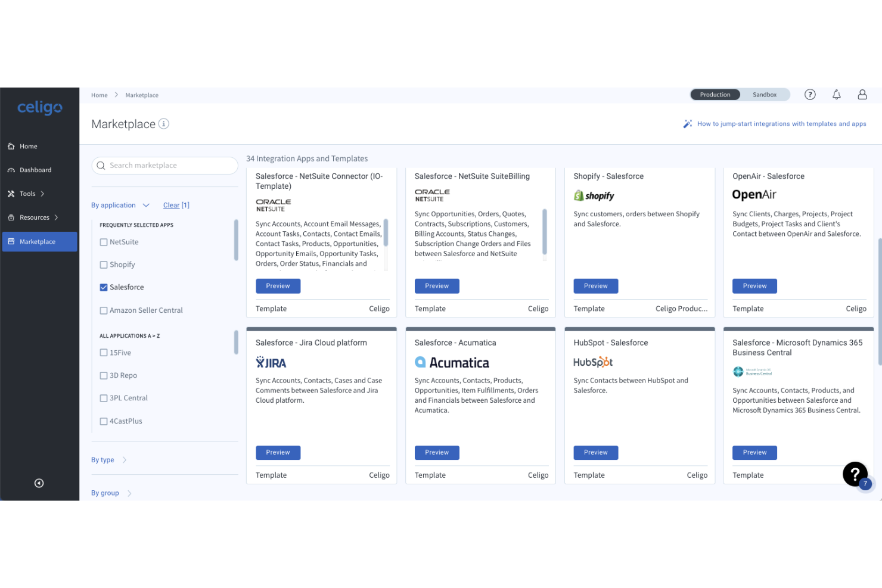This screenshot has height=588, width=882.
Task: Click 'Celigo Produc...' publisher text
Action: (x=682, y=309)
